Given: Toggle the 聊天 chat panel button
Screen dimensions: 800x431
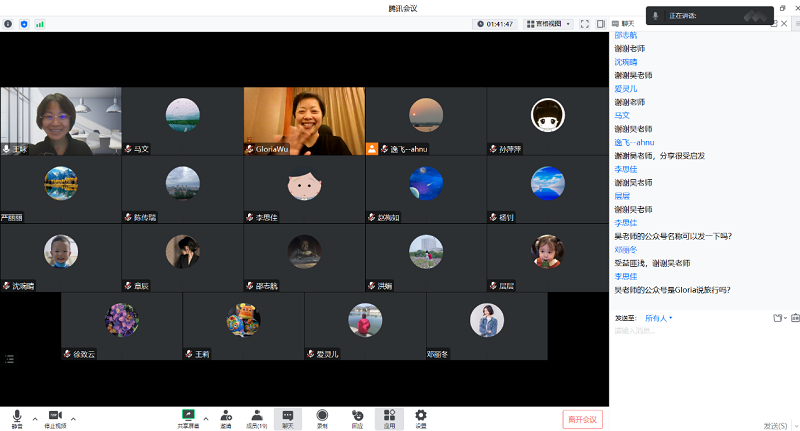Looking at the screenshot, I should tap(288, 417).
